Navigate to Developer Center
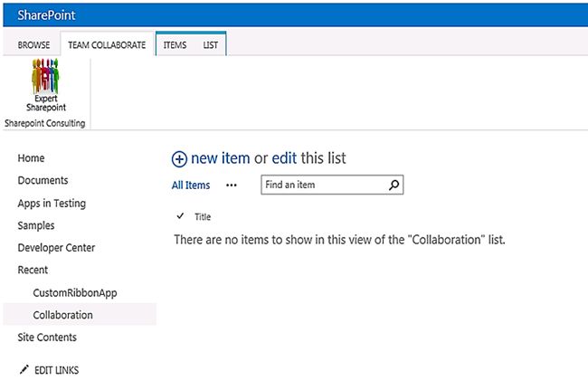588x390 pixels. pos(56,248)
